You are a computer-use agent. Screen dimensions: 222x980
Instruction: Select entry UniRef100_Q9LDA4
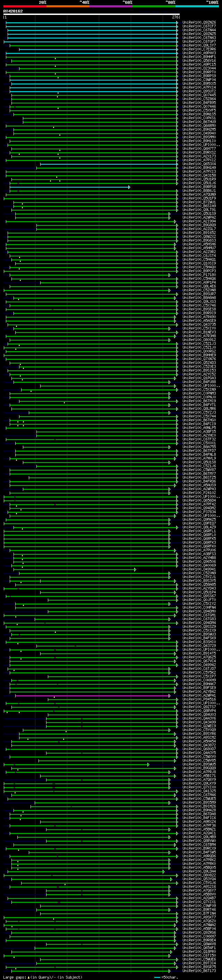tap(199, 871)
